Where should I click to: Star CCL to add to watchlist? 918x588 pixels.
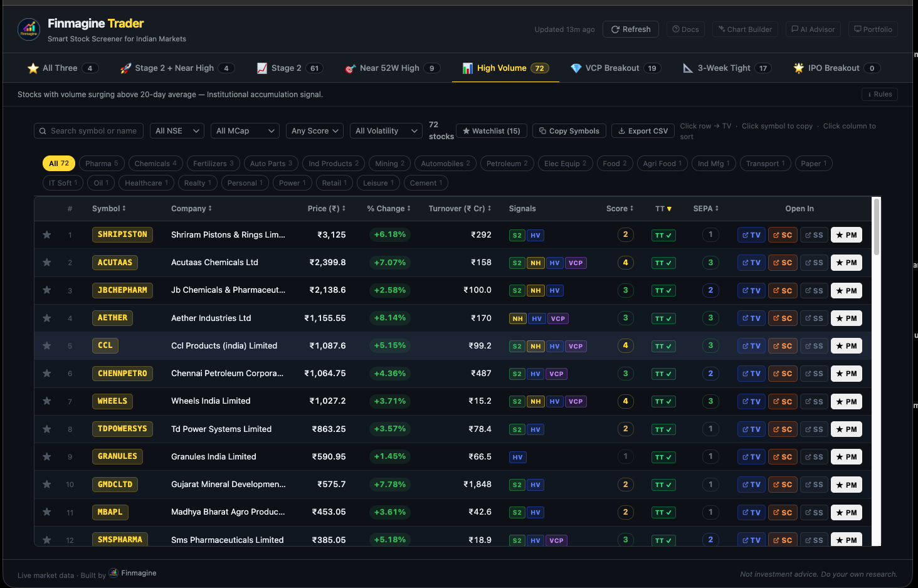[46, 345]
